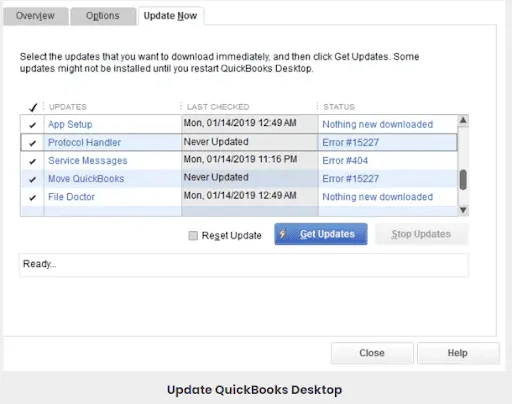This screenshot has width=512, height=404.
Task: Toggle the select-all checkmark in header
Action: click(x=33, y=107)
